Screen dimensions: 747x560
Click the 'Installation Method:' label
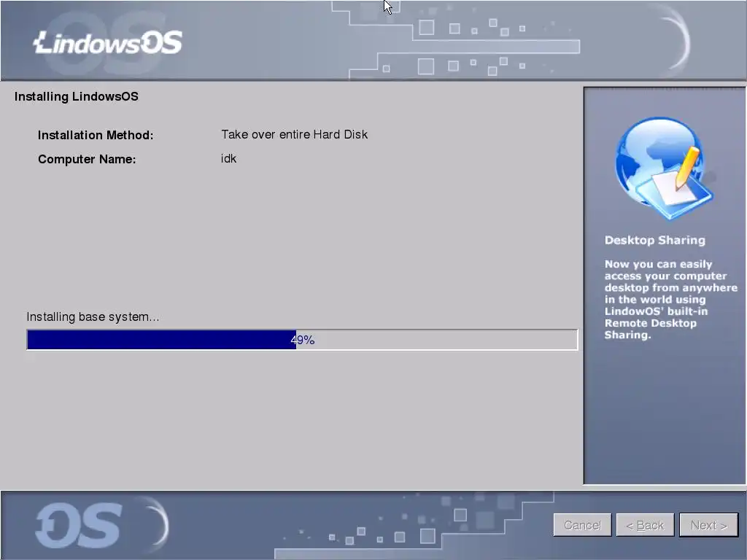point(96,135)
